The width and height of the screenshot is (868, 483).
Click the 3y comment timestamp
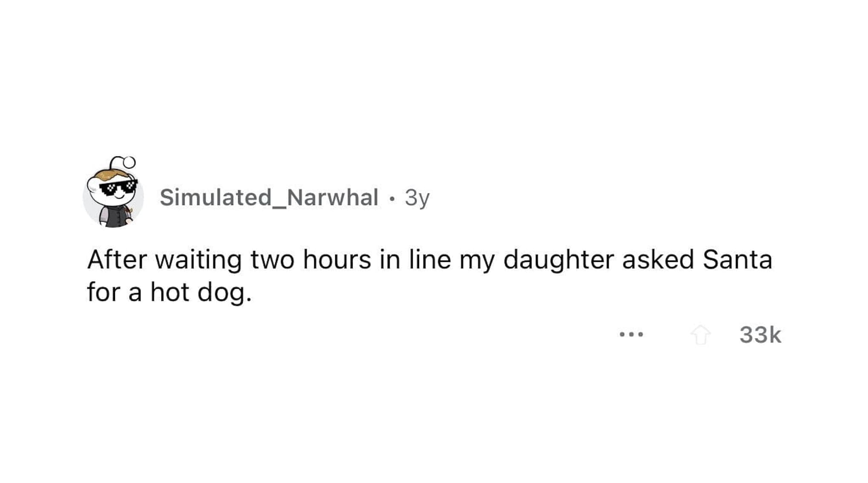tap(417, 198)
